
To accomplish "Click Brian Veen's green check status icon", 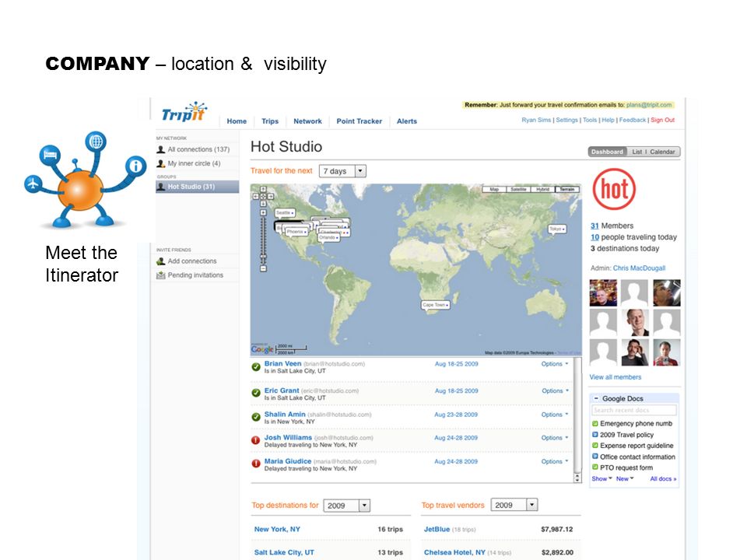I will click(256, 366).
